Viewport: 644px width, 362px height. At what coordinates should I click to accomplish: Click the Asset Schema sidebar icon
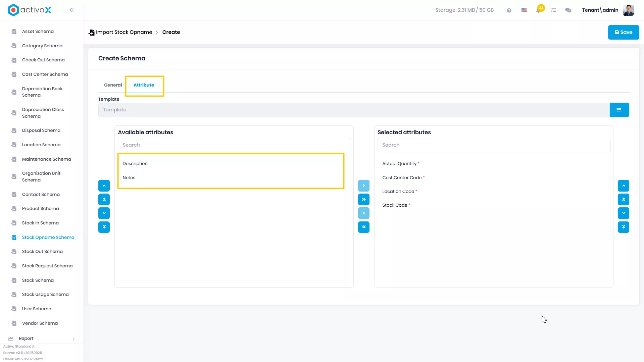(14, 32)
